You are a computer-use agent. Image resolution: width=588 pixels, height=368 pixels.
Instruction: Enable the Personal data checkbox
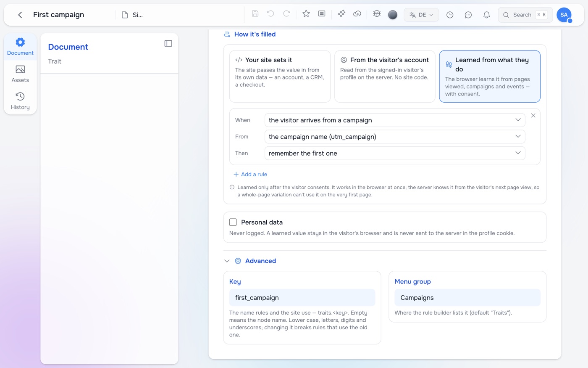[x=233, y=222]
